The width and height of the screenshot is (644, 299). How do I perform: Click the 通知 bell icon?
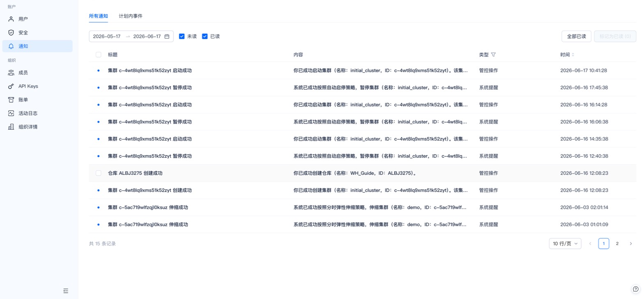[11, 46]
